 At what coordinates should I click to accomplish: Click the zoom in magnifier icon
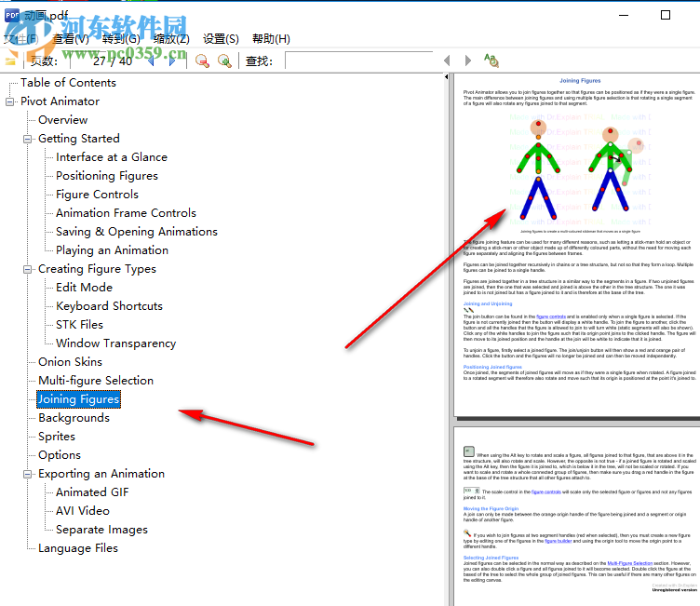(224, 61)
